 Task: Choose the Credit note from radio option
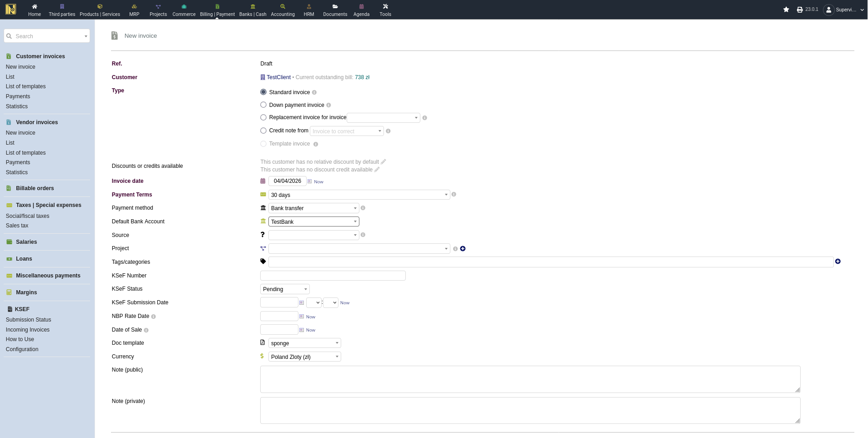coord(263,131)
